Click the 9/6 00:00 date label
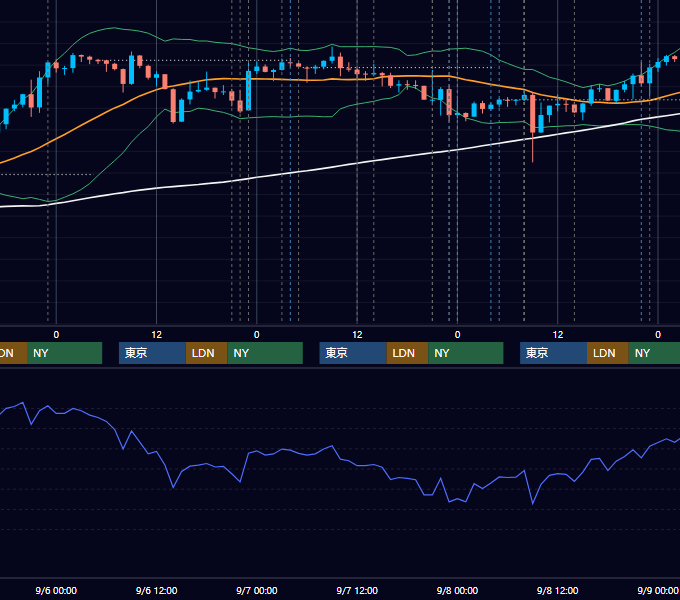 [56, 590]
